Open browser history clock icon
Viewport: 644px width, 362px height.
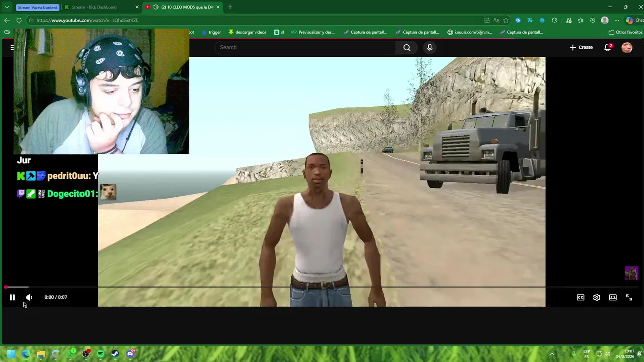[x=592, y=20]
